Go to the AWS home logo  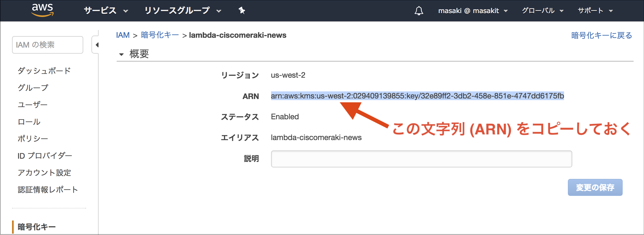click(x=42, y=10)
